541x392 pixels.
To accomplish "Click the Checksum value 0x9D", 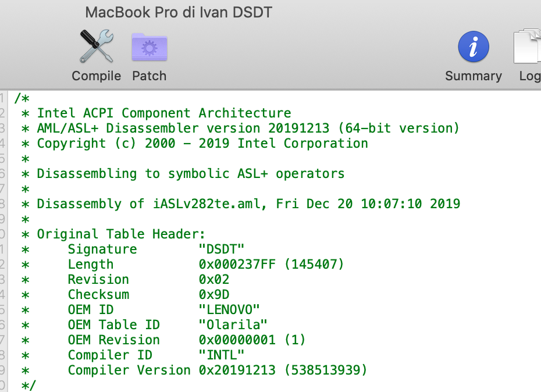I will tap(214, 295).
